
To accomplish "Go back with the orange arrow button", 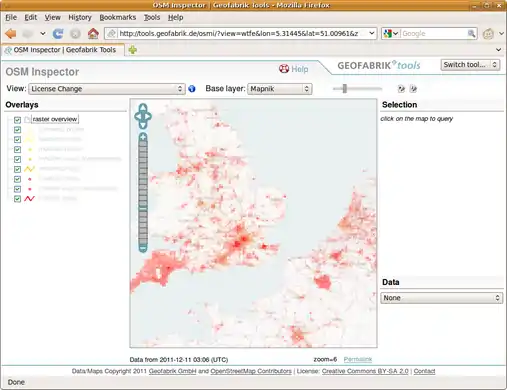I will click(x=11, y=33).
